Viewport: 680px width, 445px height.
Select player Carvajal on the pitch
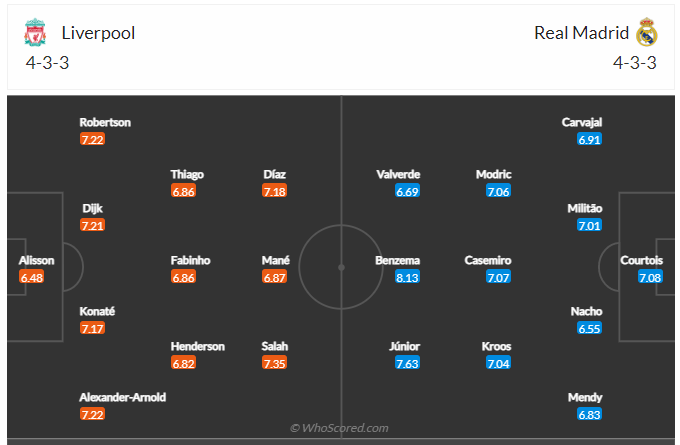582,122
